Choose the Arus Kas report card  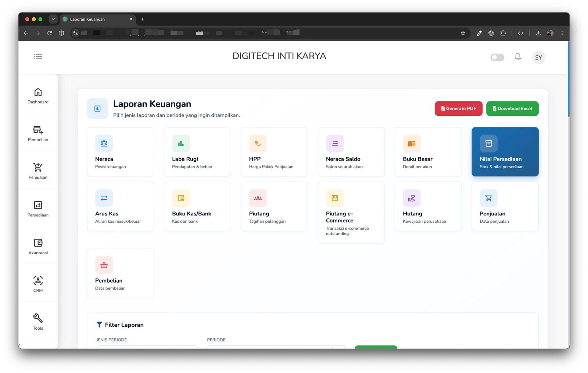click(121, 207)
